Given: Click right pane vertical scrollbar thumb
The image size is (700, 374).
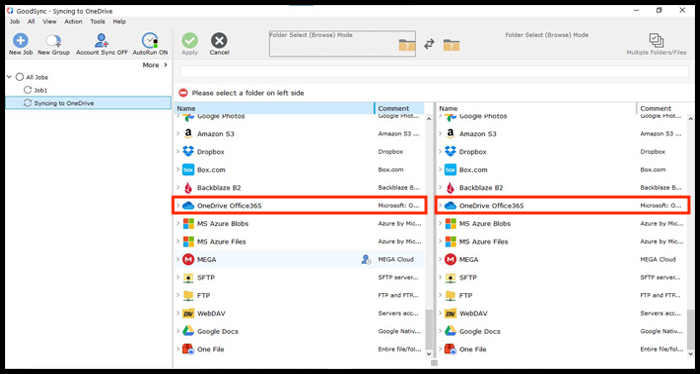Looking at the screenshot, I should tap(691, 329).
